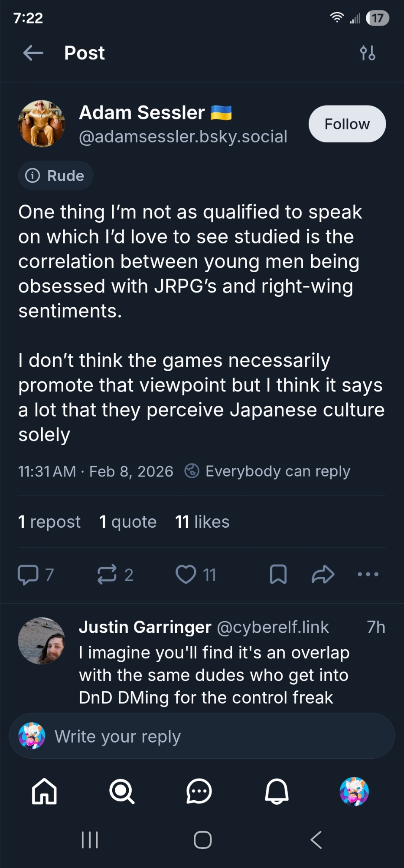
Task: Open thread display settings icon
Action: click(368, 53)
